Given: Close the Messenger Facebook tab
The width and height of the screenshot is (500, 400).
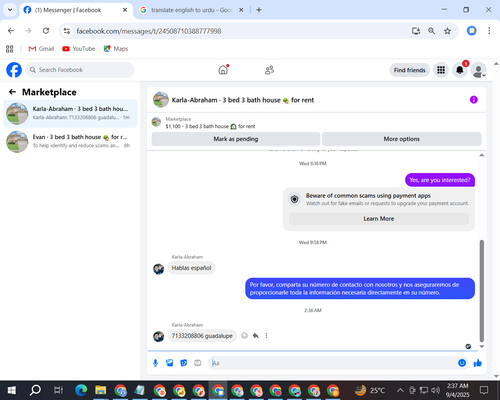Looking at the screenshot, I should 125,10.
